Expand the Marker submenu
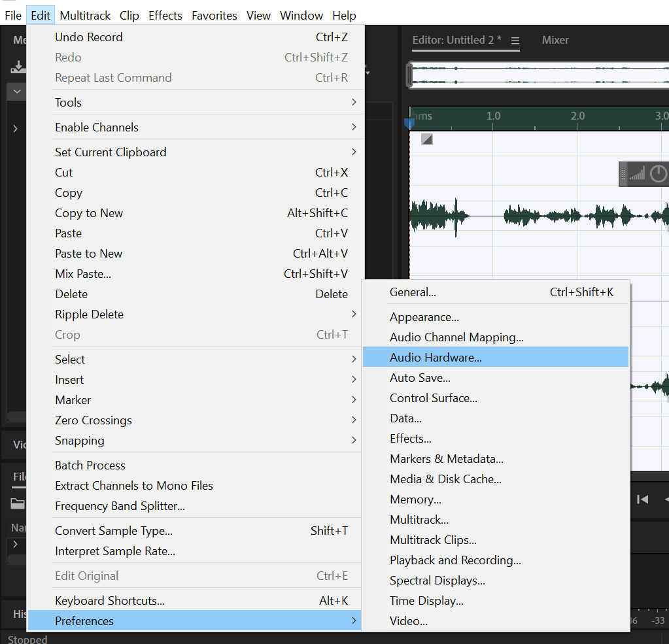The image size is (669, 644). 196,399
